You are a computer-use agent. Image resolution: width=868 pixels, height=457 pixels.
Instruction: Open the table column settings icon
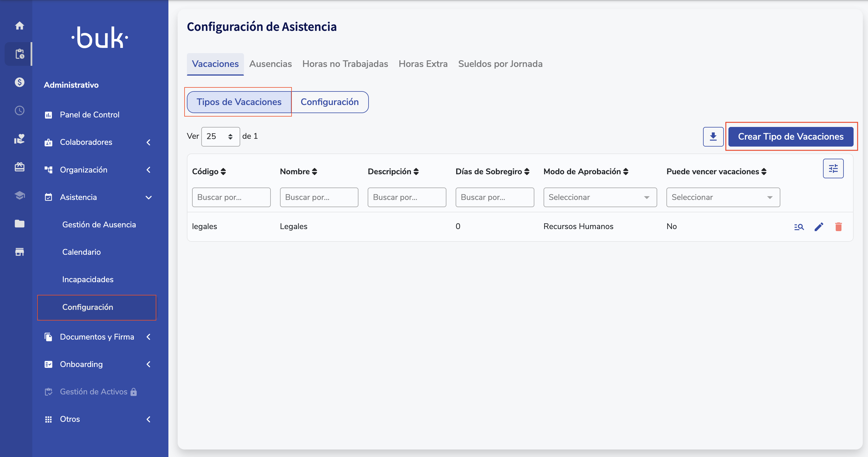(833, 168)
